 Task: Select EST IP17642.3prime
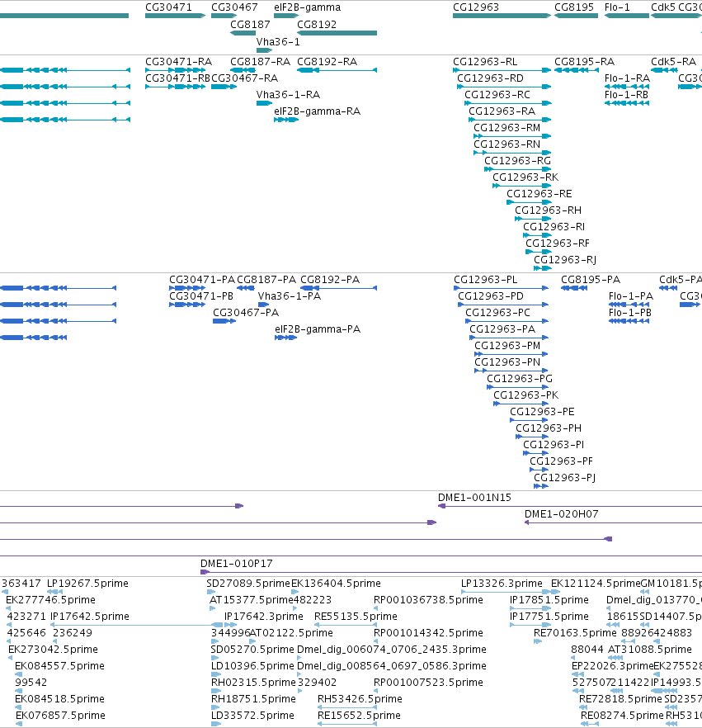click(263, 616)
